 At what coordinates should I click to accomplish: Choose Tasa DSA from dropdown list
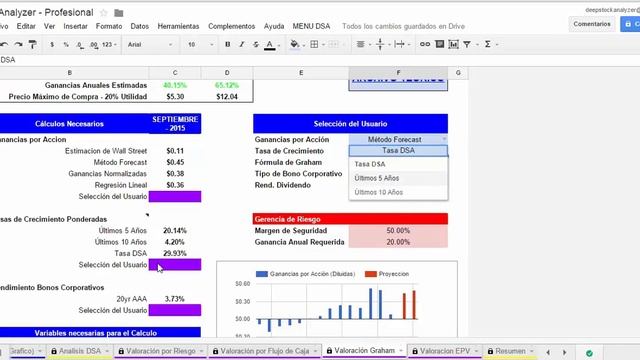[x=398, y=164]
